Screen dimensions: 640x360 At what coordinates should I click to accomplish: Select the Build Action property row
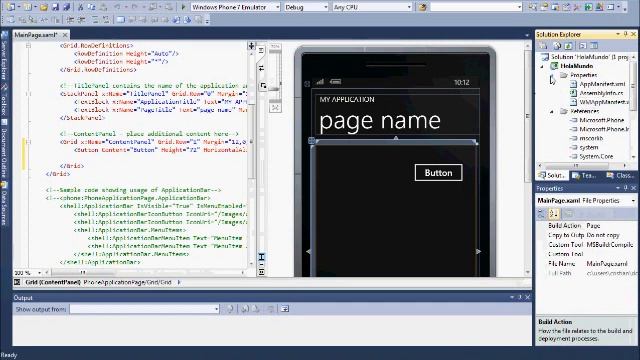[587, 226]
